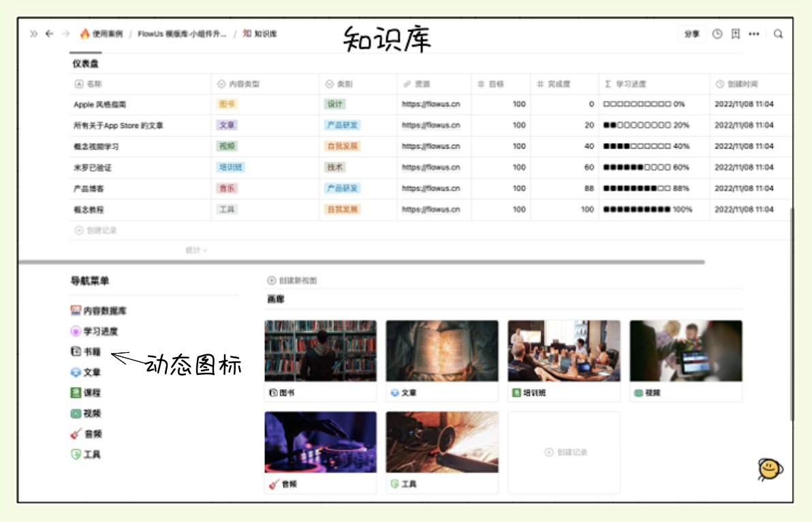Open the 培训班 meeting room gallery card
The width and height of the screenshot is (812, 522).
point(564,360)
